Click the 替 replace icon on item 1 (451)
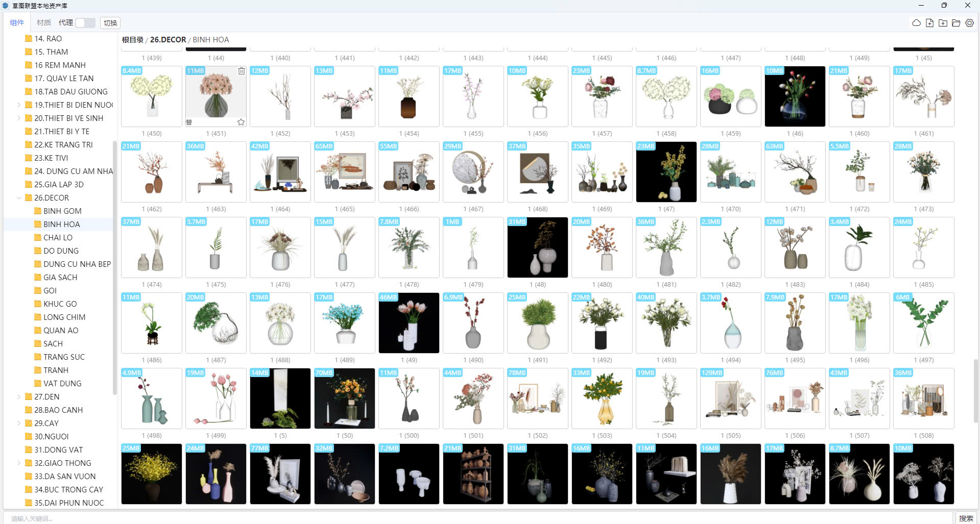 [x=189, y=122]
